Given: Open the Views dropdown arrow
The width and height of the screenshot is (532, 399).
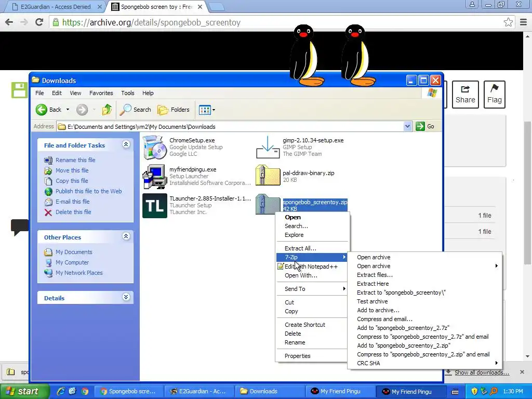Looking at the screenshot, I should point(214,110).
